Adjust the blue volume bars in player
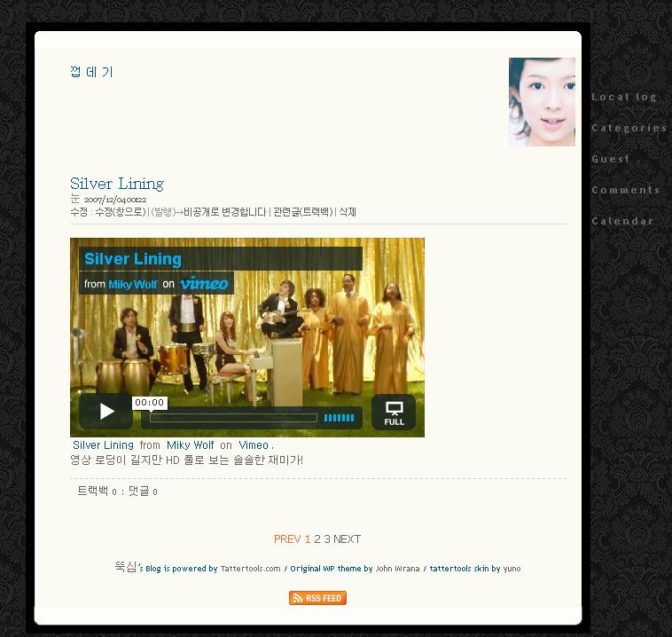672x637 pixels. pyautogui.click(x=339, y=418)
